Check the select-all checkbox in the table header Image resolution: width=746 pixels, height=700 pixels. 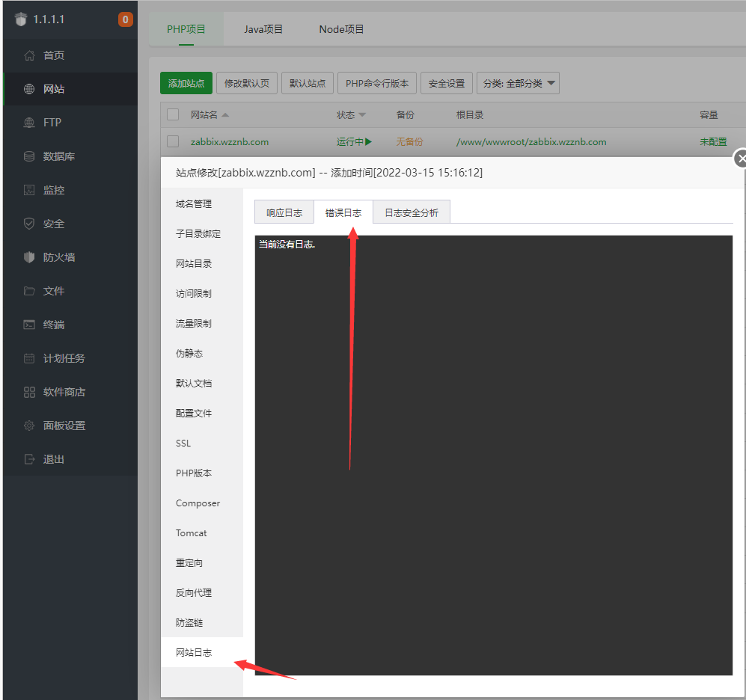coord(173,114)
